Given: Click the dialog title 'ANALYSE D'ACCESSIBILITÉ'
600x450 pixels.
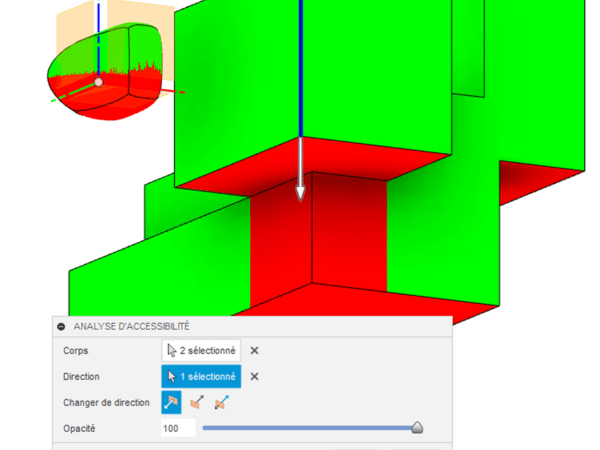Looking at the screenshot, I should pyautogui.click(x=132, y=327).
